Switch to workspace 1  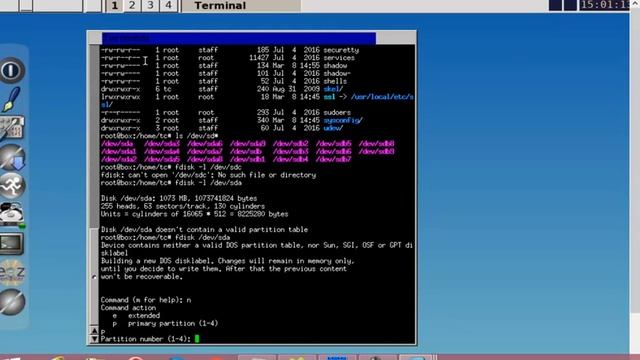tap(115, 6)
